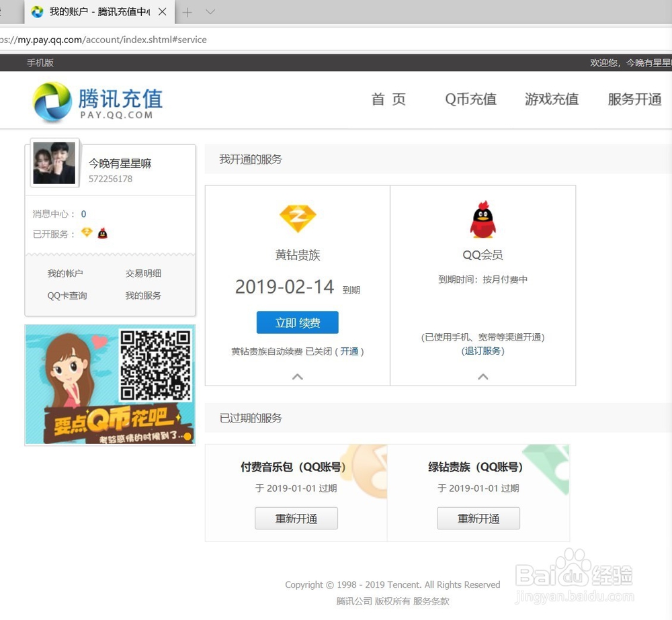Screen dimensions: 672x620
Task: Collapse the QQ会员 card chevron
Action: click(x=483, y=377)
